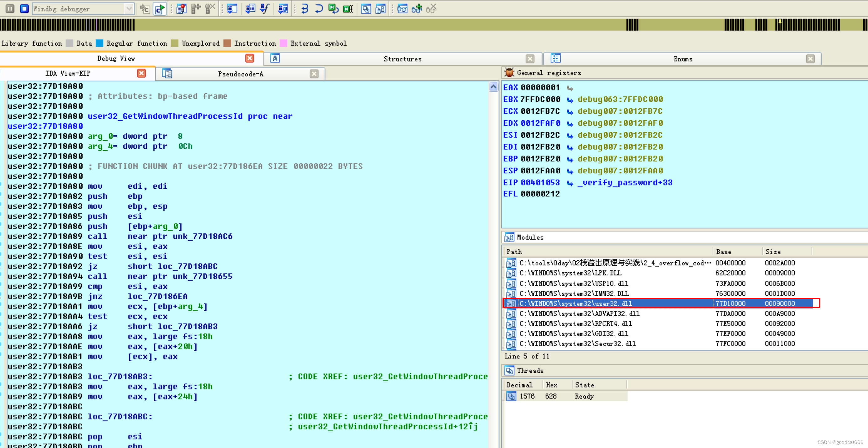
Task: Click the add breakpoint toolbar icon
Action: pos(196,9)
